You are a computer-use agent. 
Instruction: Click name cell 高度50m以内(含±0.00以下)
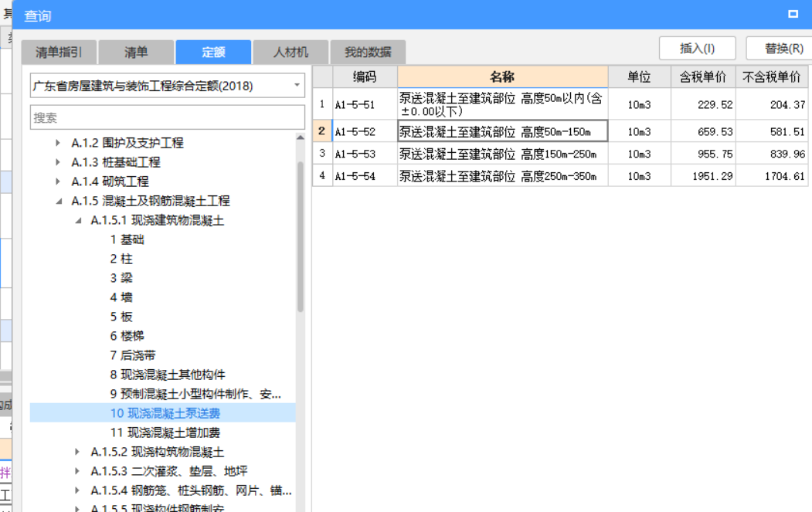(502, 104)
